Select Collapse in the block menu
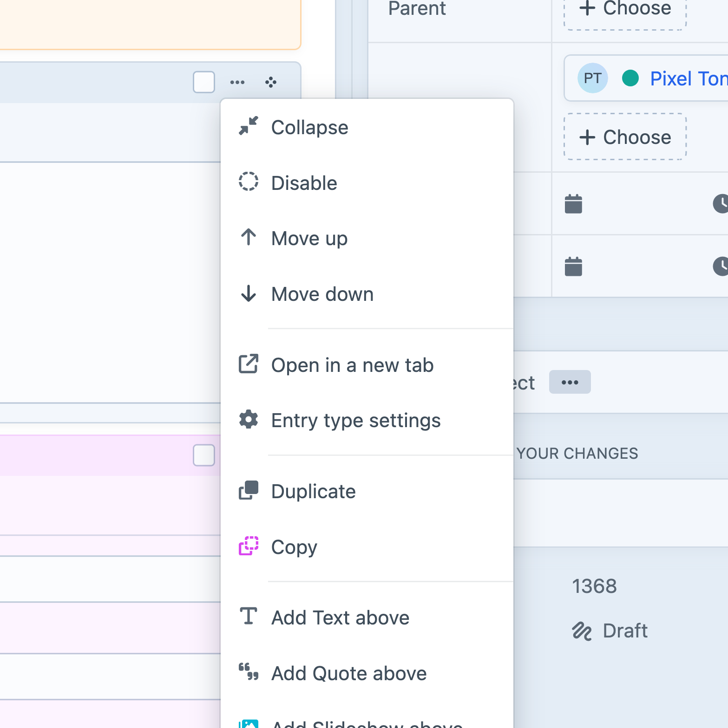This screenshot has height=728, width=728. click(x=367, y=127)
